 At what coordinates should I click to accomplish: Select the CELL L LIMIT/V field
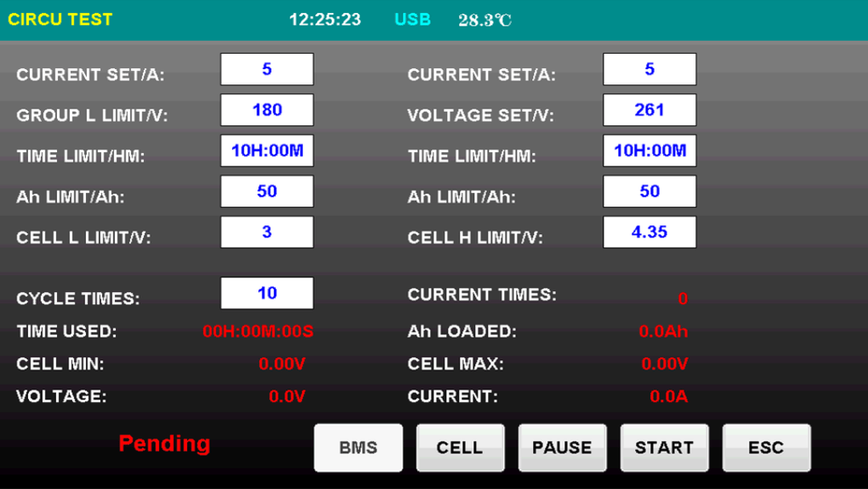(x=267, y=232)
